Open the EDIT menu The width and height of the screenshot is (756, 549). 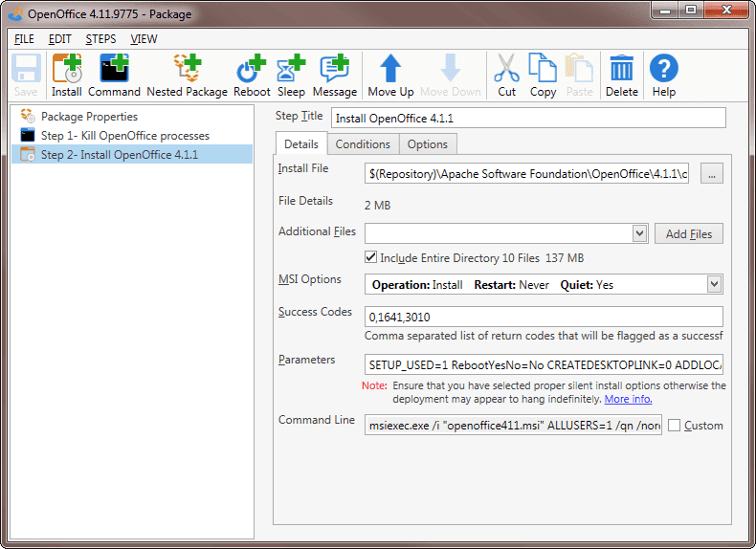[x=59, y=39]
